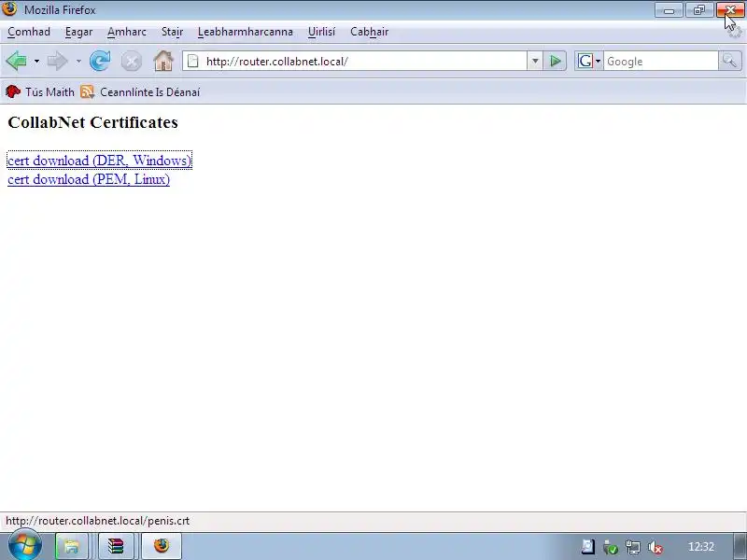The width and height of the screenshot is (747, 560).
Task: Click the security shield tray icon
Action: (611, 547)
